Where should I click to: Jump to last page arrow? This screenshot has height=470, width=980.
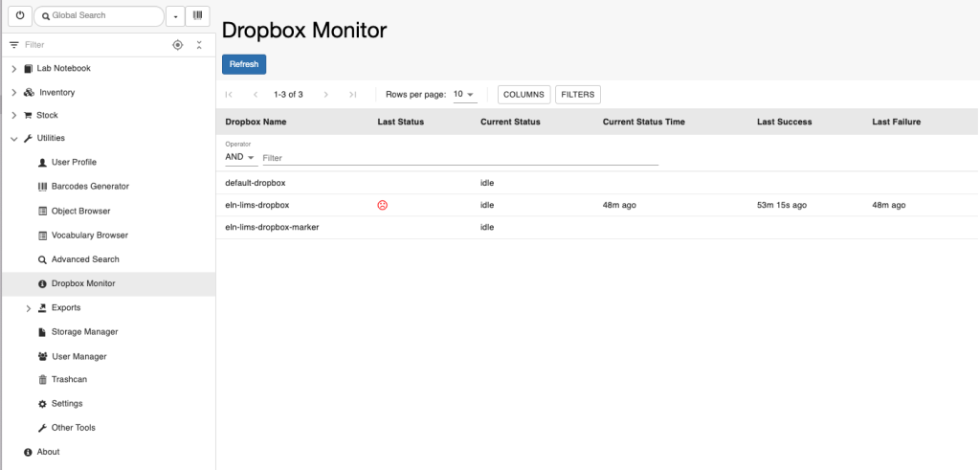352,95
